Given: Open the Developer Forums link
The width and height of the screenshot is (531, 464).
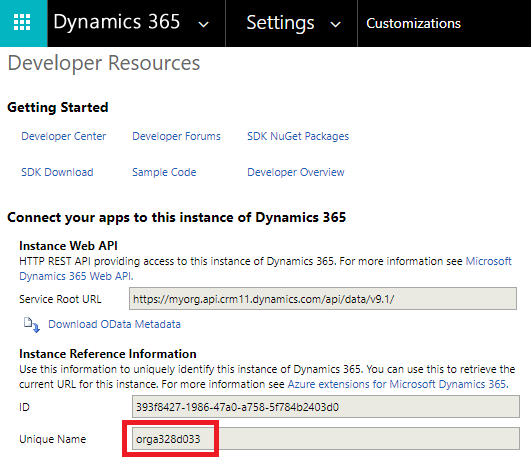Looking at the screenshot, I should [x=176, y=136].
